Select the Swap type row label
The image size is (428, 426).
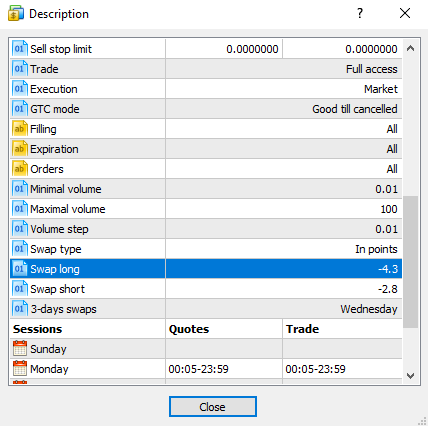point(56,249)
